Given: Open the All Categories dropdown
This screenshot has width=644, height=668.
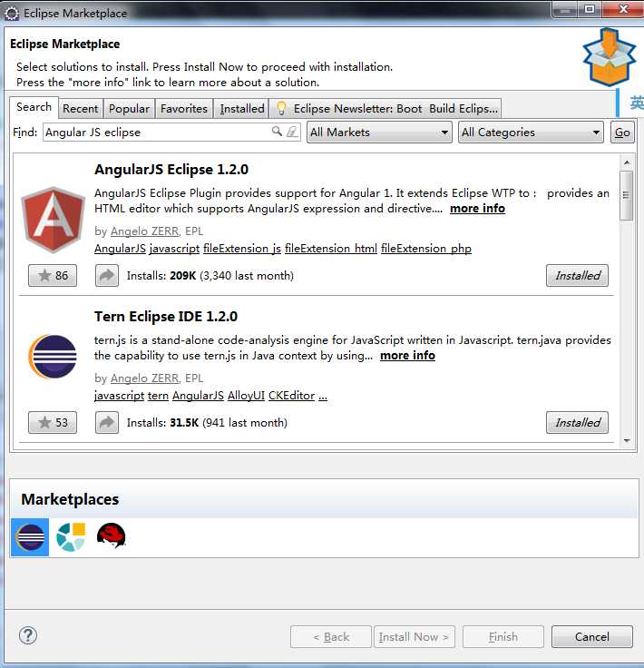Looking at the screenshot, I should (x=531, y=133).
